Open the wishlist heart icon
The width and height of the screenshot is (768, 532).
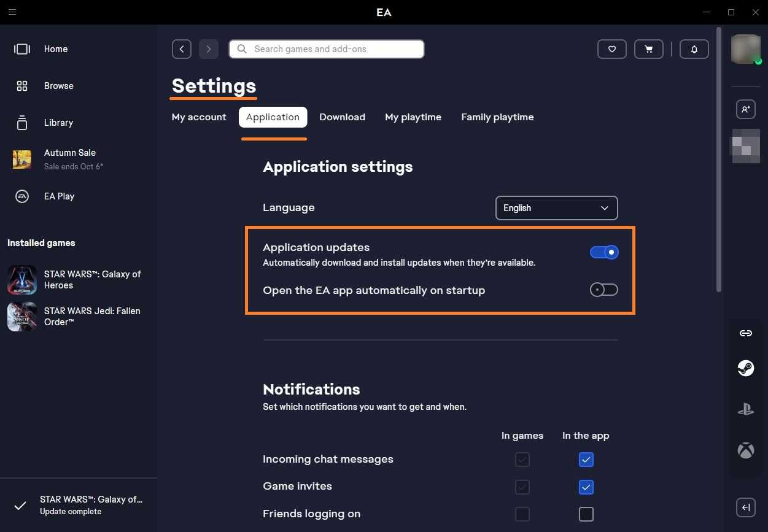611,49
